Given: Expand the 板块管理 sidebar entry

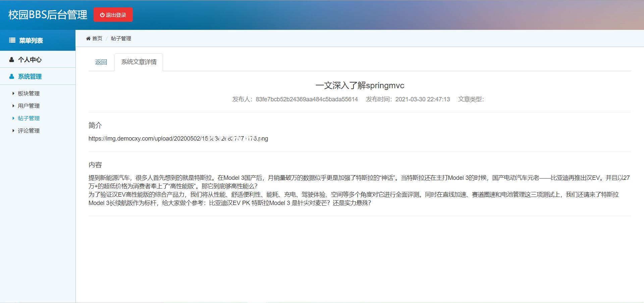Looking at the screenshot, I should (x=29, y=93).
